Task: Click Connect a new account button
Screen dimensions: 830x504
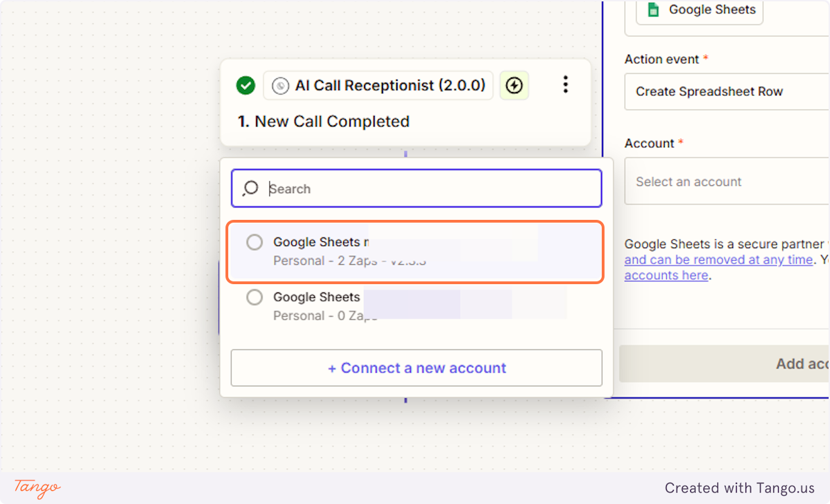Action: (416, 368)
